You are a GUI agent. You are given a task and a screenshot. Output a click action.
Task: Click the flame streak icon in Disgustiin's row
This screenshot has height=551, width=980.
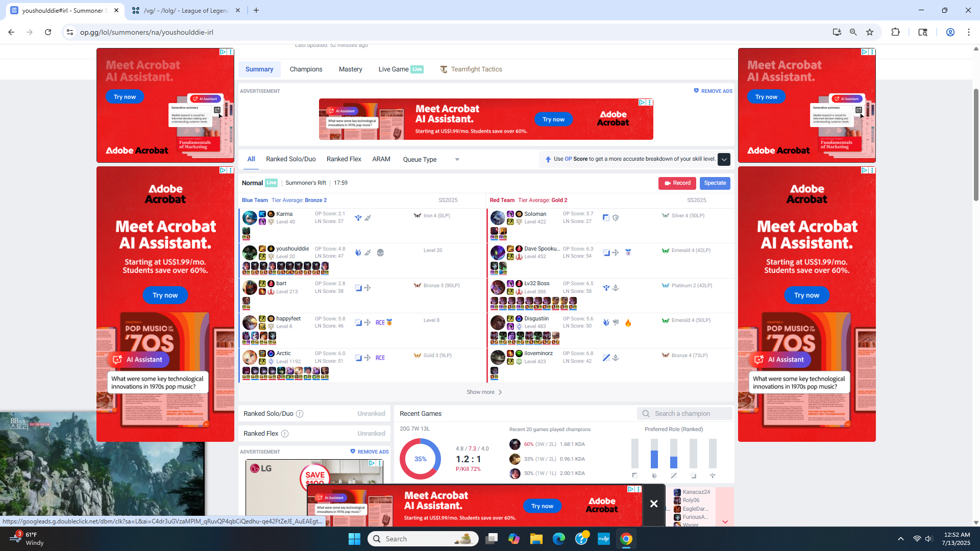click(x=628, y=322)
